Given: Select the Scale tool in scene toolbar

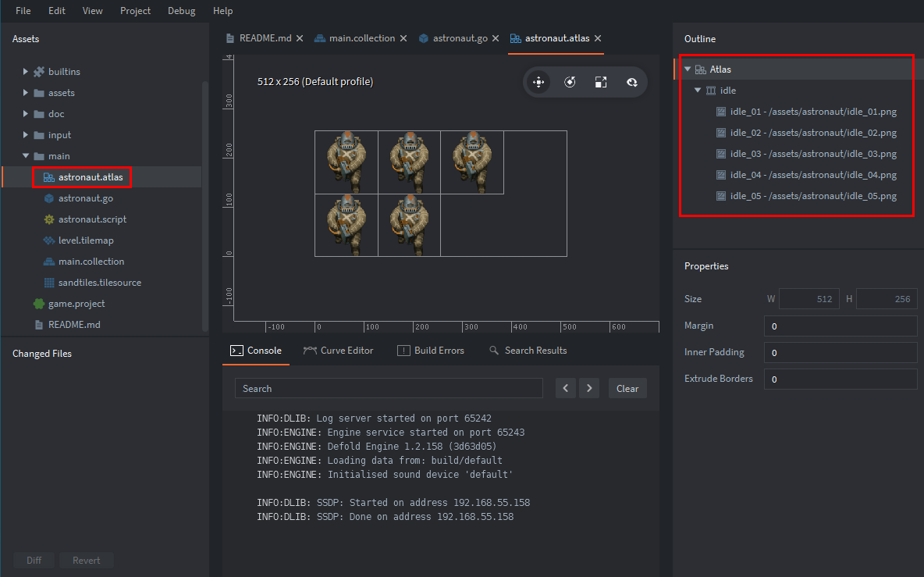Looking at the screenshot, I should [600, 82].
